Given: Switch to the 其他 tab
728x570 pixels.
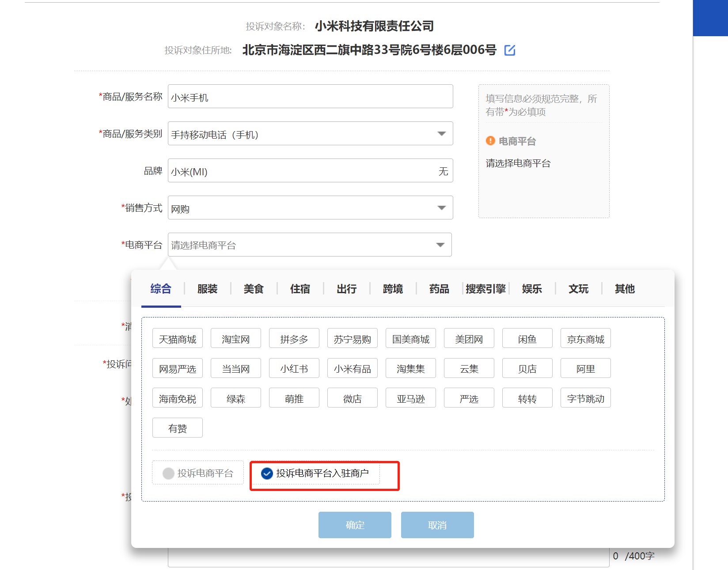Looking at the screenshot, I should tap(625, 289).
